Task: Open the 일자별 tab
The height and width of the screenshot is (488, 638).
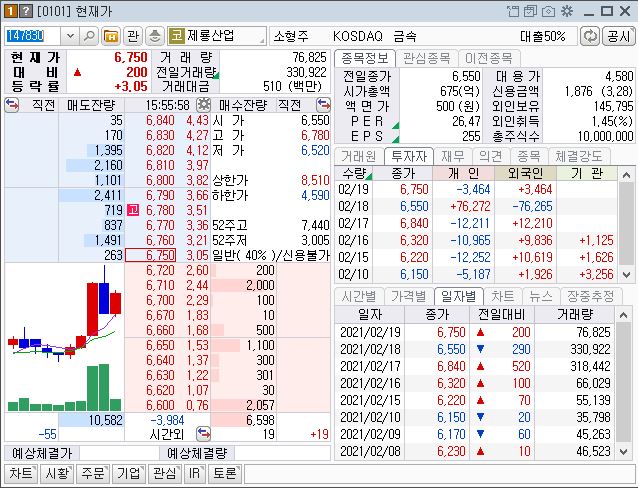Action: (459, 296)
